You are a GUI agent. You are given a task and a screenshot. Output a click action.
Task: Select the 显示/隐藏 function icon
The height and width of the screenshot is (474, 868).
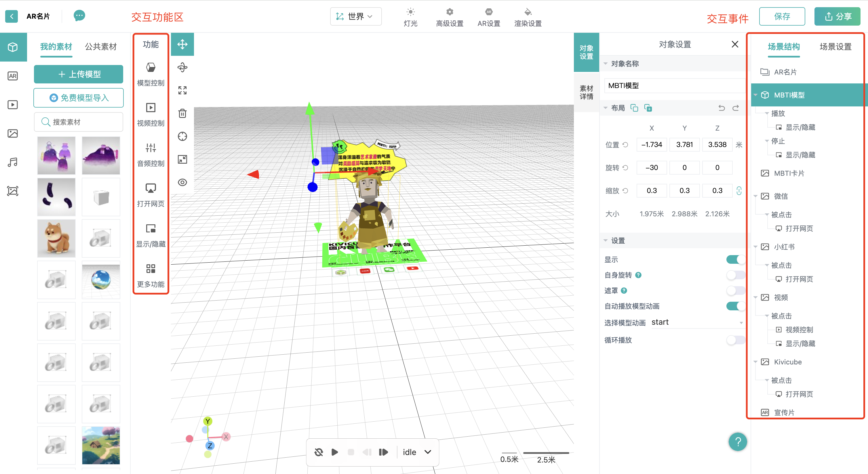pos(151,229)
